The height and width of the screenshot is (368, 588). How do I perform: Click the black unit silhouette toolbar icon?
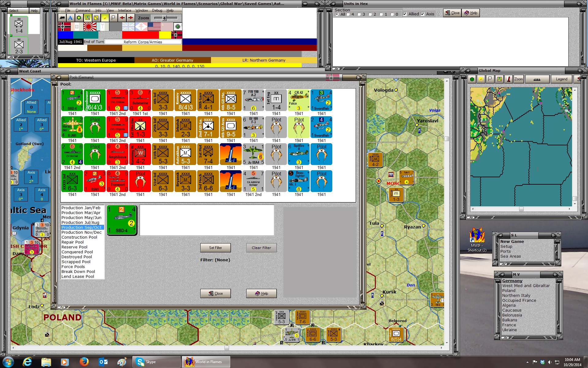[x=62, y=18]
